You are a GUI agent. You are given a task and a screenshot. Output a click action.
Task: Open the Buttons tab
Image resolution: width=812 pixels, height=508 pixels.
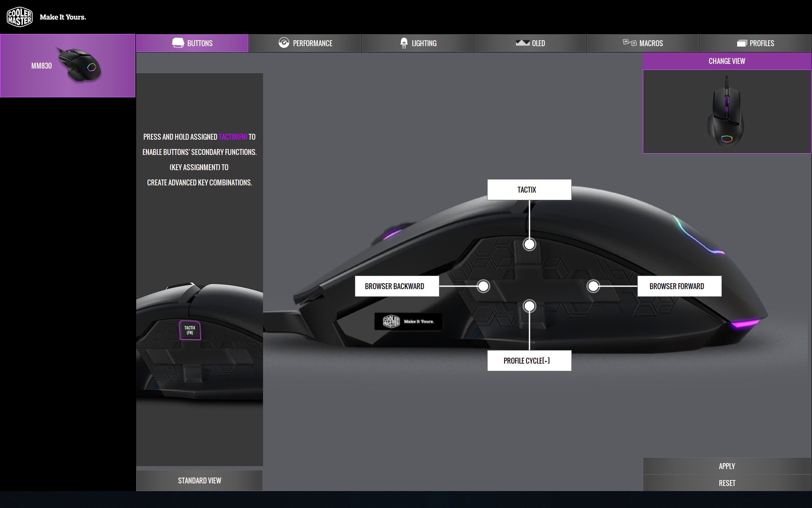click(192, 43)
